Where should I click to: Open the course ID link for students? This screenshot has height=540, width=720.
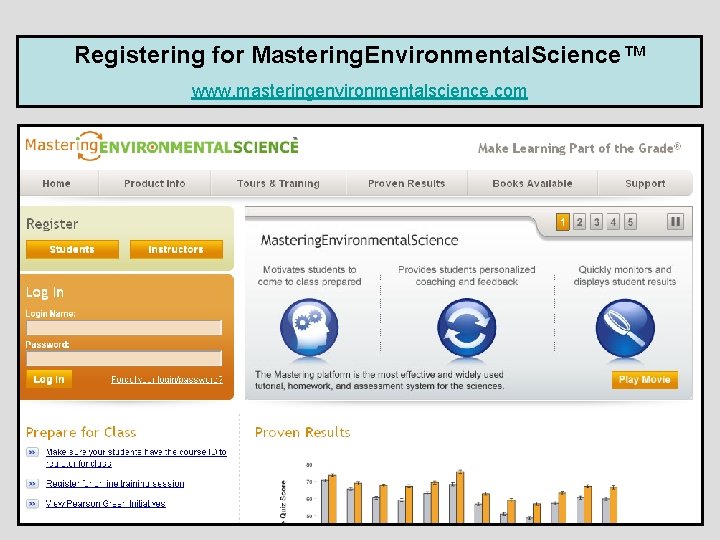point(136,457)
